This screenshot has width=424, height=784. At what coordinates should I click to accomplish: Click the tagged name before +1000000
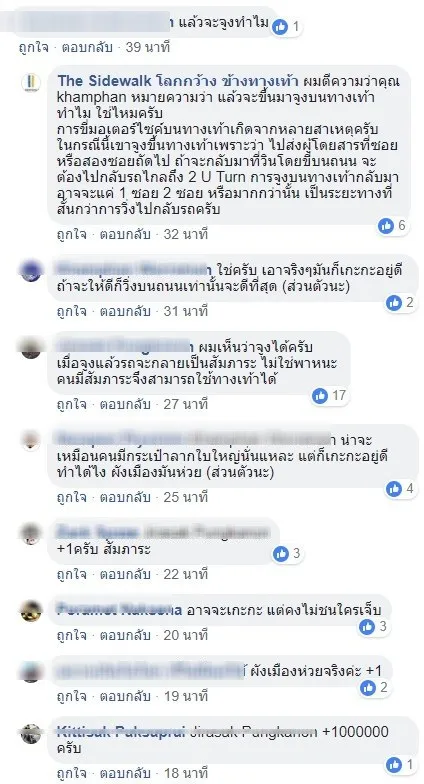coord(253,732)
